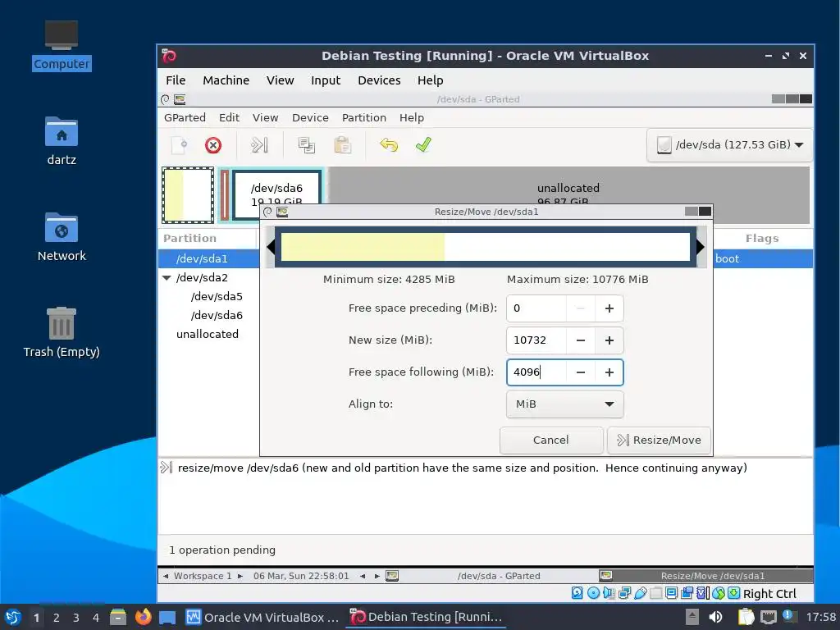Image resolution: width=840 pixels, height=630 pixels.
Task: Switch to the Oracle VM VirtualBox taskbar window
Action: coord(262,617)
